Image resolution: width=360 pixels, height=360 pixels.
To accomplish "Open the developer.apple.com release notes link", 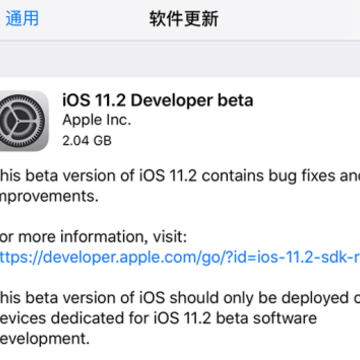I will click(x=180, y=257).
